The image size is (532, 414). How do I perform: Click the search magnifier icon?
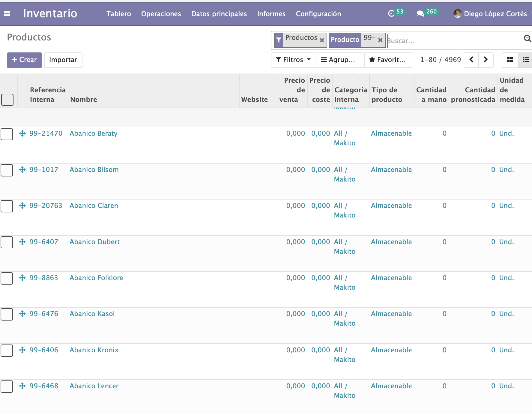coord(527,38)
